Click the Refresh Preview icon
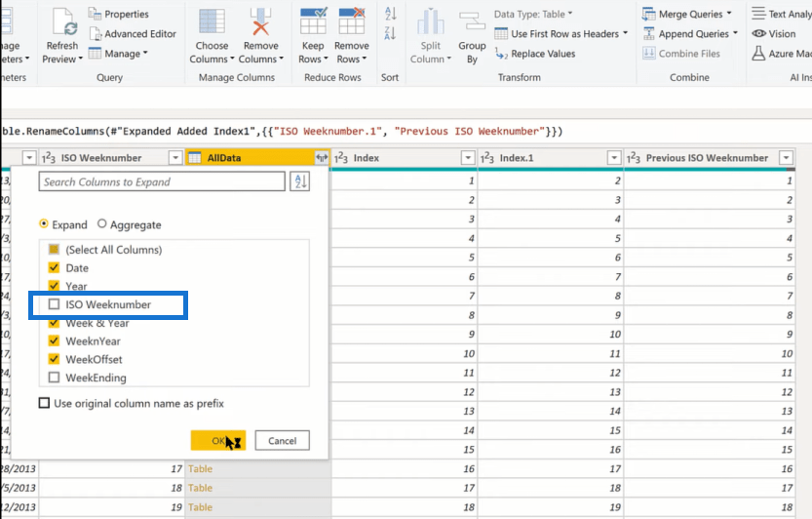 coord(64,22)
